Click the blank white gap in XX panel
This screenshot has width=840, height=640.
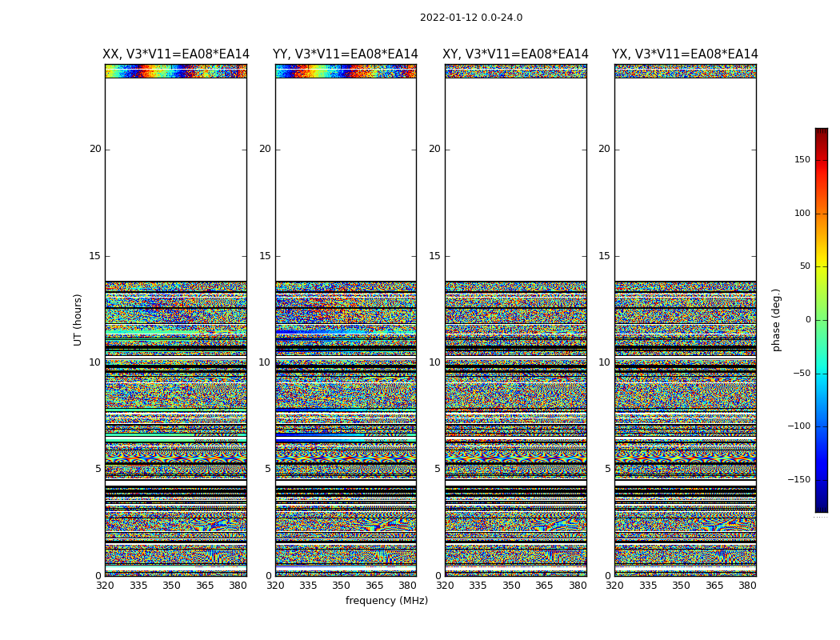coord(175,180)
